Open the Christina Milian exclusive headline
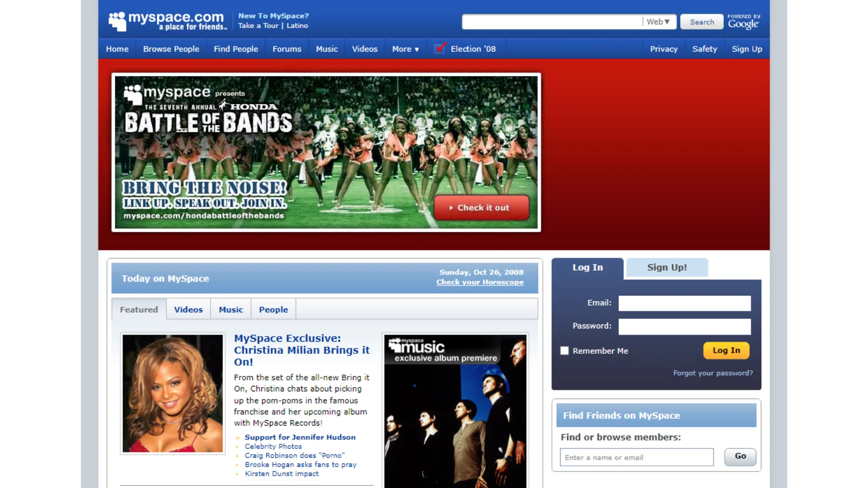Image resolution: width=868 pixels, height=488 pixels. coord(302,350)
